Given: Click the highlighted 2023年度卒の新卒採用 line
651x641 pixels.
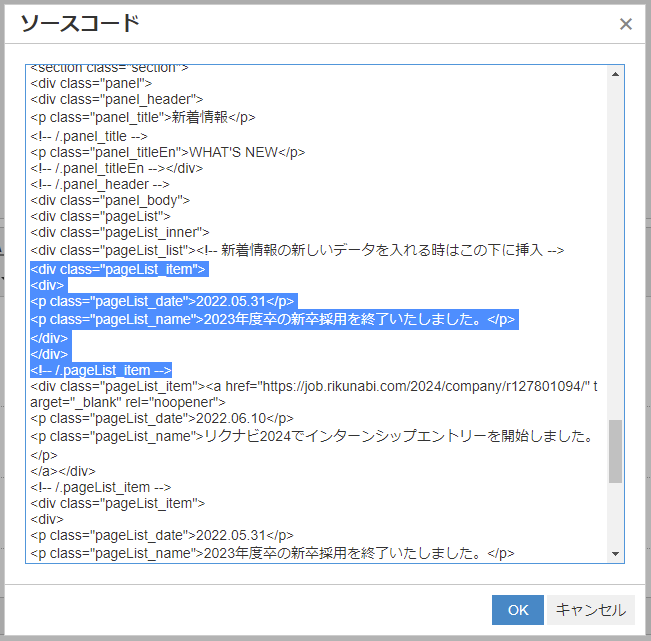Looking at the screenshot, I should point(272,319).
